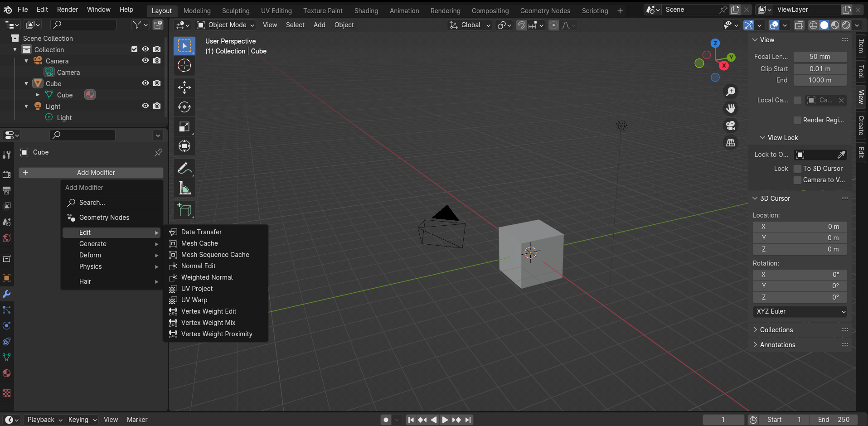Choose the Weighted Normal modifier

point(216,277)
